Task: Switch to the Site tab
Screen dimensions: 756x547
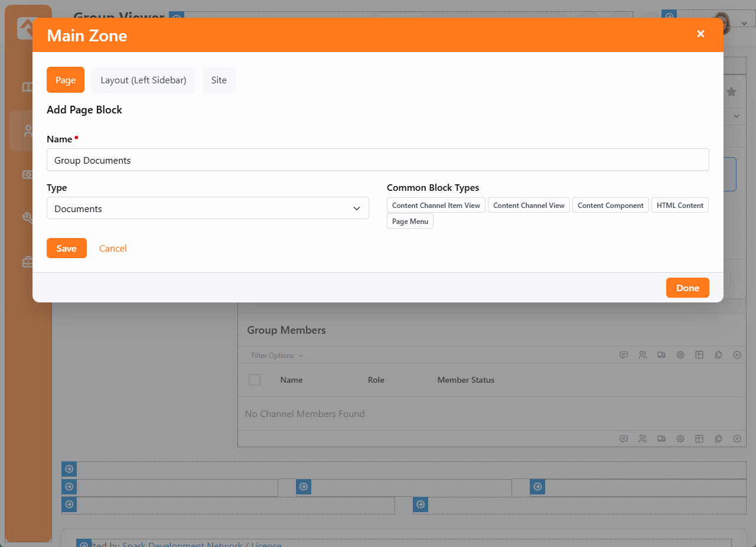Action: click(x=219, y=80)
